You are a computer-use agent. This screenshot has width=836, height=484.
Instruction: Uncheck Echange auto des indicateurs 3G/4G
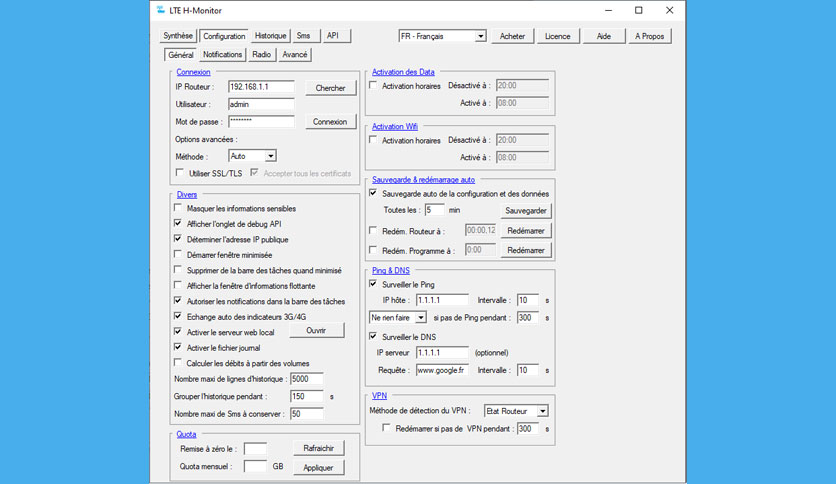click(x=178, y=316)
